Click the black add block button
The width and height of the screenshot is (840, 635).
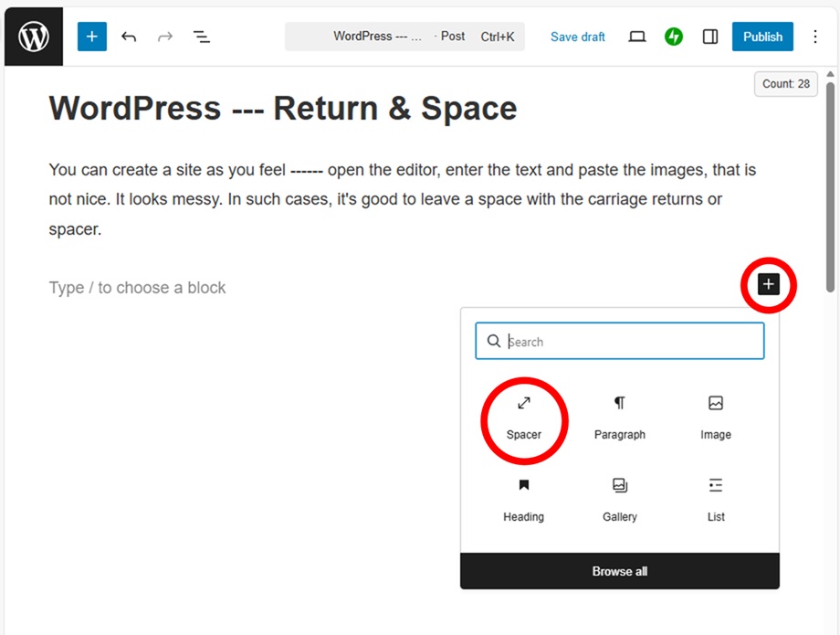click(x=769, y=285)
